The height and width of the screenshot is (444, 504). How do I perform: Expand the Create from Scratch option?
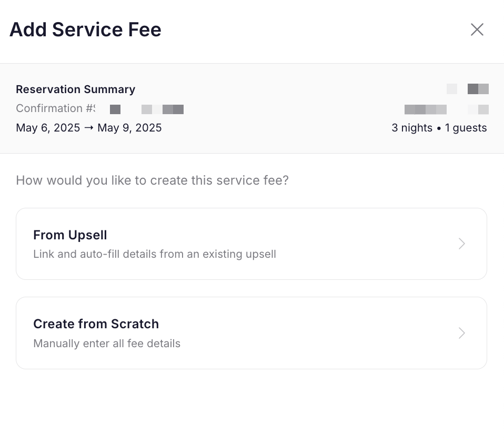(251, 333)
